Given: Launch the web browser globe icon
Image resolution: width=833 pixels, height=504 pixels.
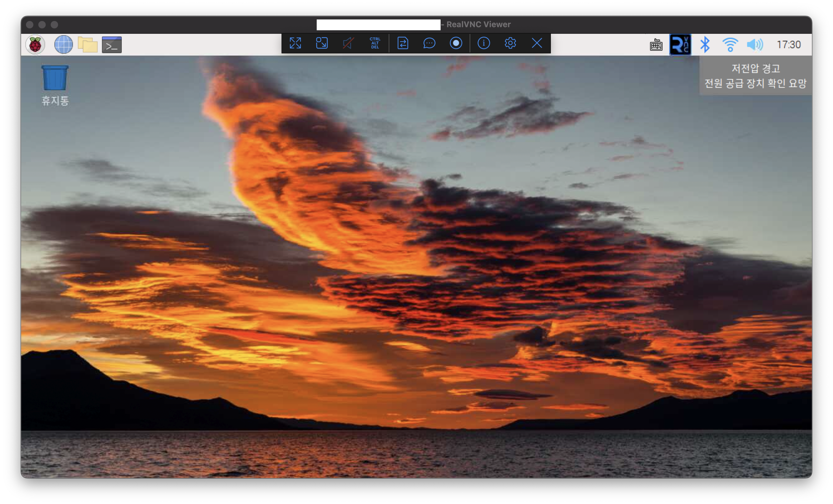Looking at the screenshot, I should coord(64,44).
